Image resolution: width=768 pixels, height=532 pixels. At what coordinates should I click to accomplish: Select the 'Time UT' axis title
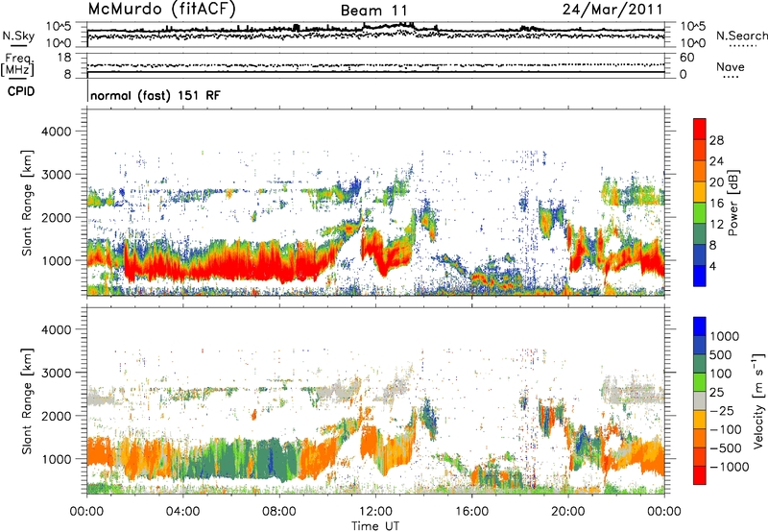coord(375,526)
